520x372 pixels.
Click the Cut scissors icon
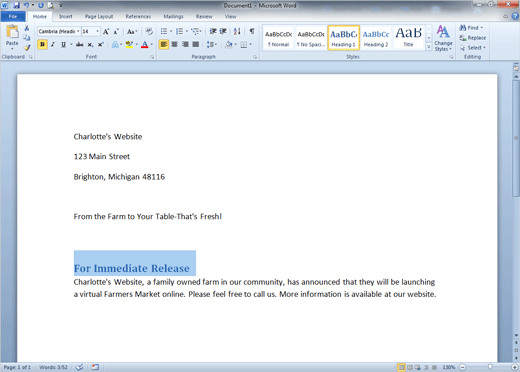click(27, 28)
